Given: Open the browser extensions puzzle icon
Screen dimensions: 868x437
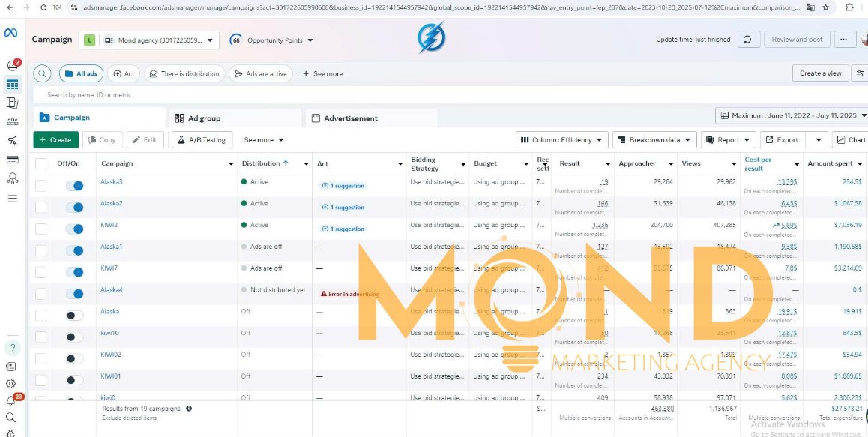Looking at the screenshot, I should pyautogui.click(x=850, y=7).
